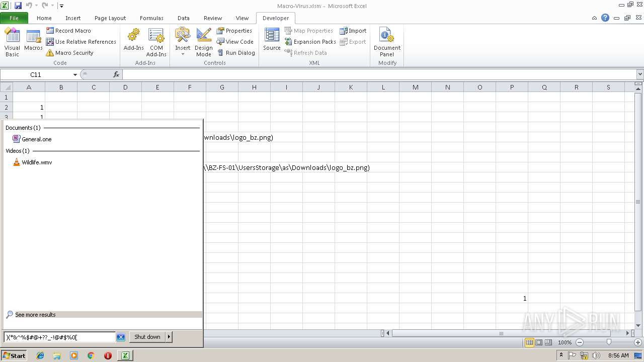Toggle Use Relative References
Image resolution: width=644 pixels, height=362 pixels.
tap(81, 42)
